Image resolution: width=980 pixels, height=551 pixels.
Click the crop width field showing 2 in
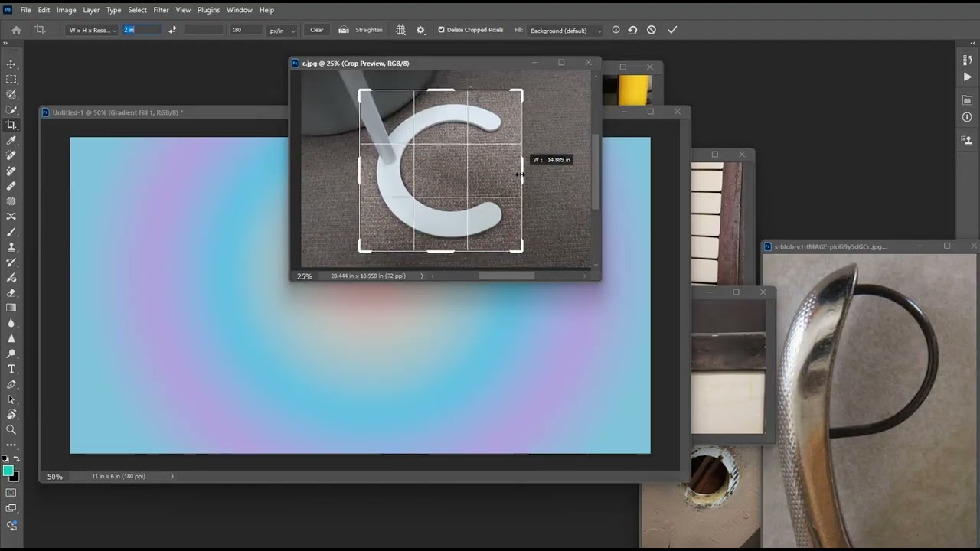(x=142, y=30)
